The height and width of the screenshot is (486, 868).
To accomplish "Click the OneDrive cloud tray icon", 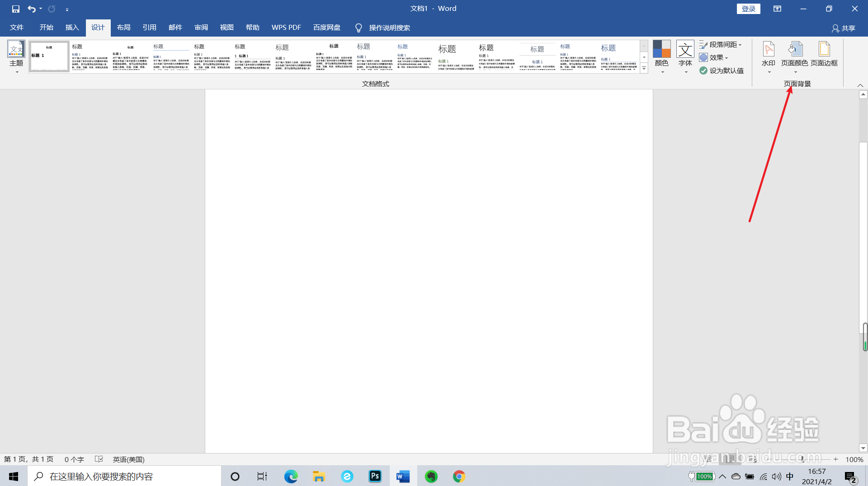I will 736,476.
